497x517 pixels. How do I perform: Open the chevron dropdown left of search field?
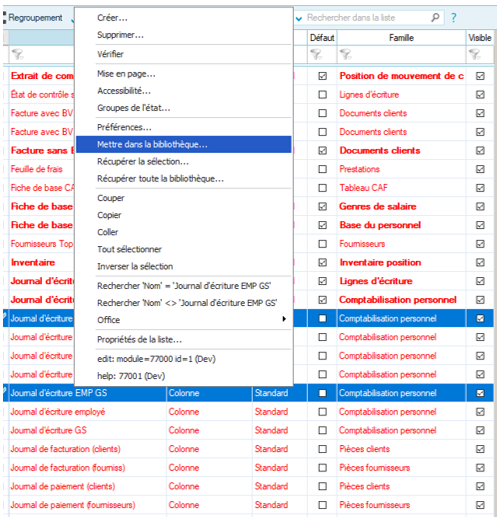(299, 18)
